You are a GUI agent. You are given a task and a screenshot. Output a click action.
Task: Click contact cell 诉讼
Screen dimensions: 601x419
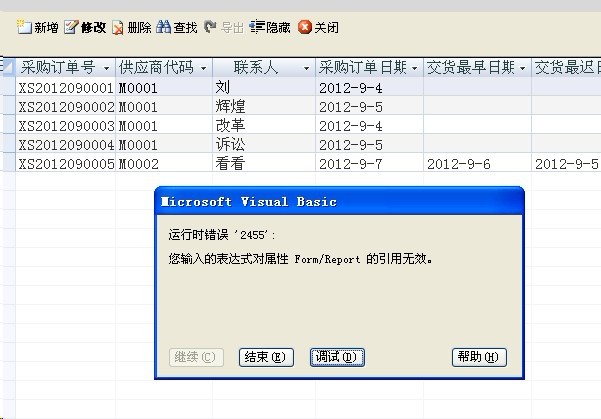coord(264,144)
